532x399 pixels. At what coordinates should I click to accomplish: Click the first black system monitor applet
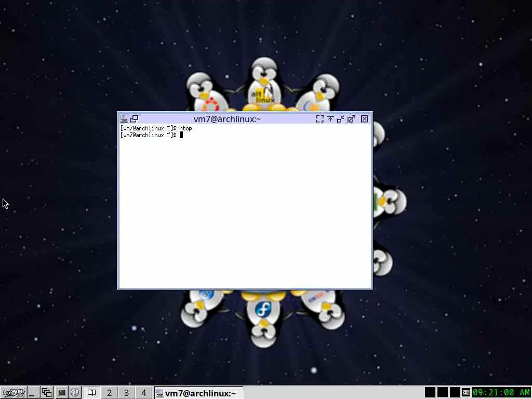430,393
